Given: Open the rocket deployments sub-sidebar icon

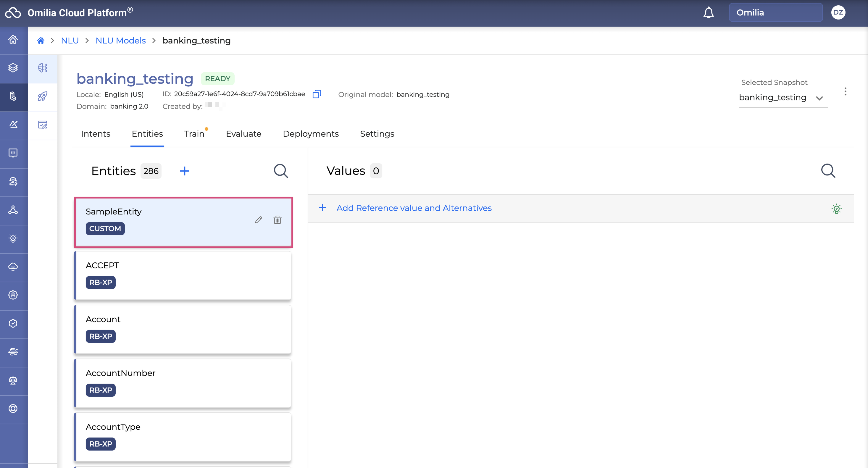Looking at the screenshot, I should click(43, 96).
